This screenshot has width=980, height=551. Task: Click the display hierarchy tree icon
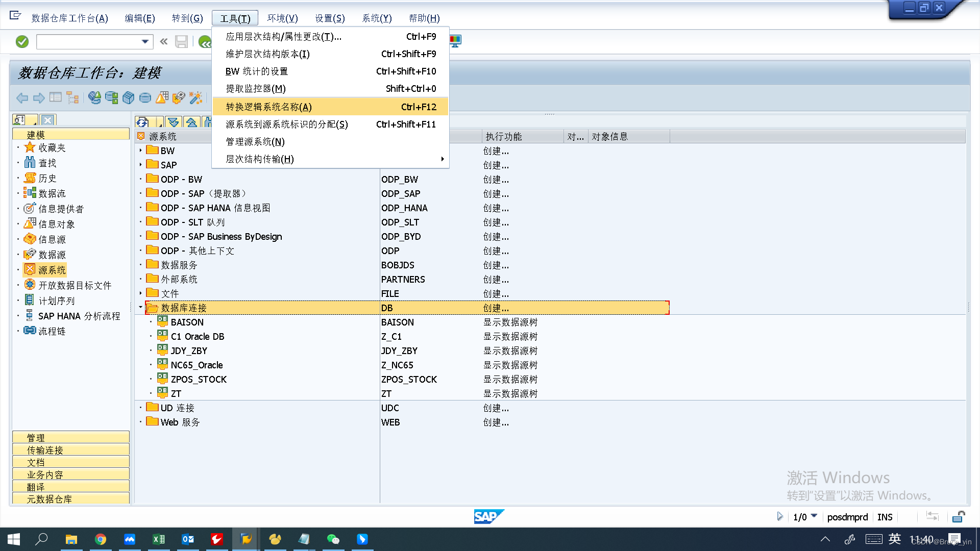click(x=72, y=97)
